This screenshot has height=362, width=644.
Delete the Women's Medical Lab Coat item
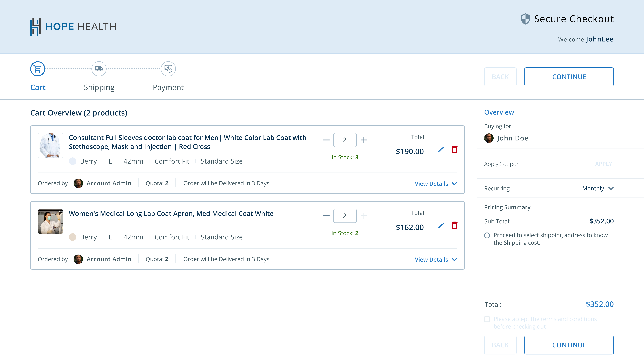coord(454,226)
